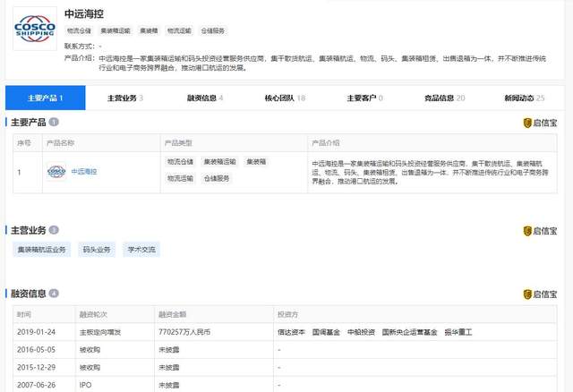Click the 启信宝 logo beside 主营业务

[541, 231]
